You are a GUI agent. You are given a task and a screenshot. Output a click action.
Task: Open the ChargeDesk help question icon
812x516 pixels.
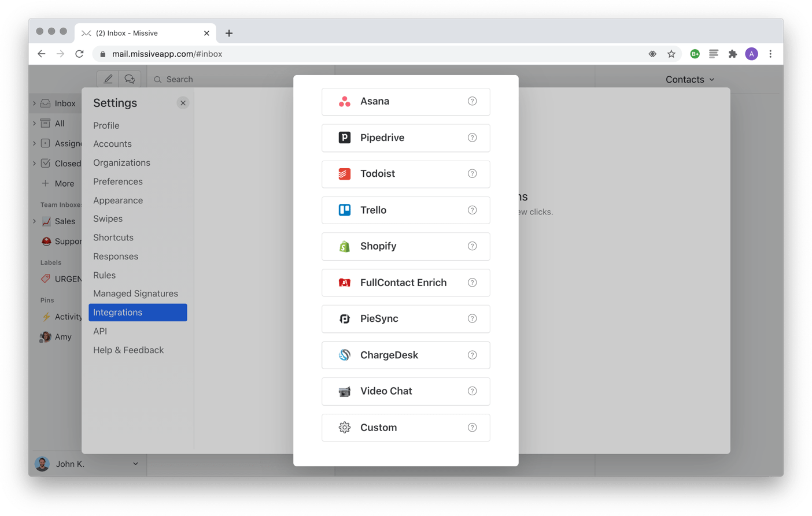[472, 355]
